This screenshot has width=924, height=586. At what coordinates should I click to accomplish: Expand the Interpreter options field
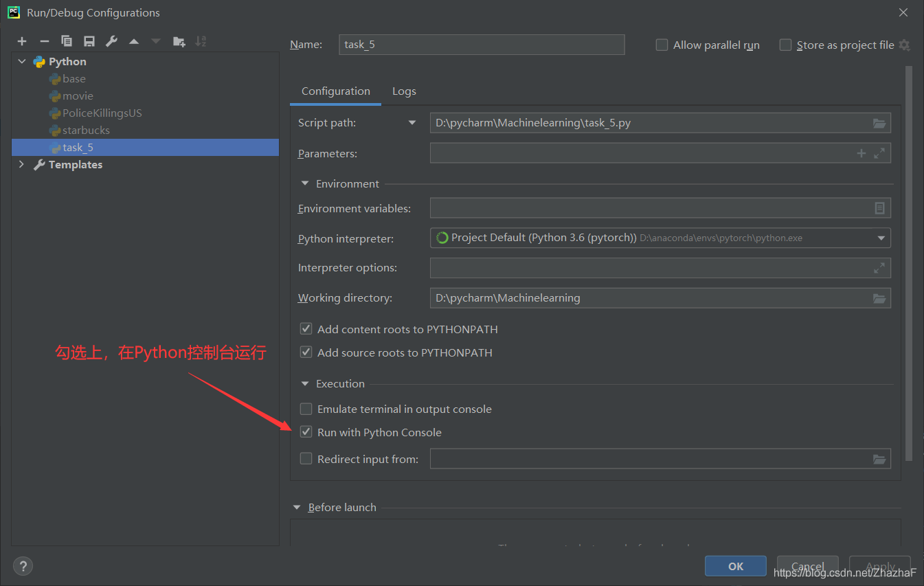[879, 268]
